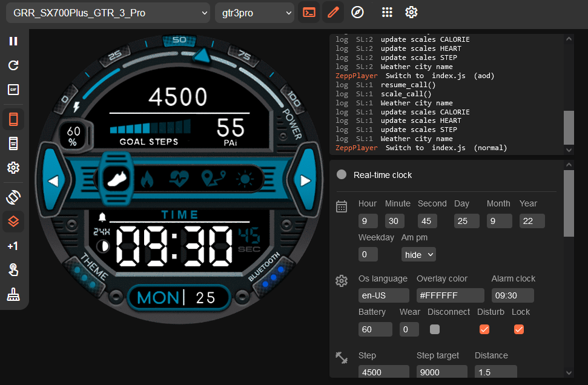Uncheck the Lock checkbox

coord(518,329)
